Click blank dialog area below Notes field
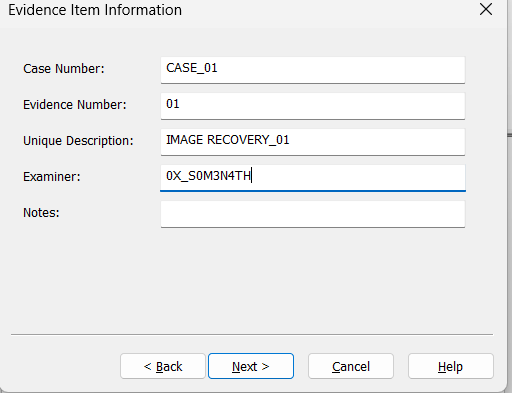Image resolution: width=512 pixels, height=393 pixels. (x=252, y=280)
